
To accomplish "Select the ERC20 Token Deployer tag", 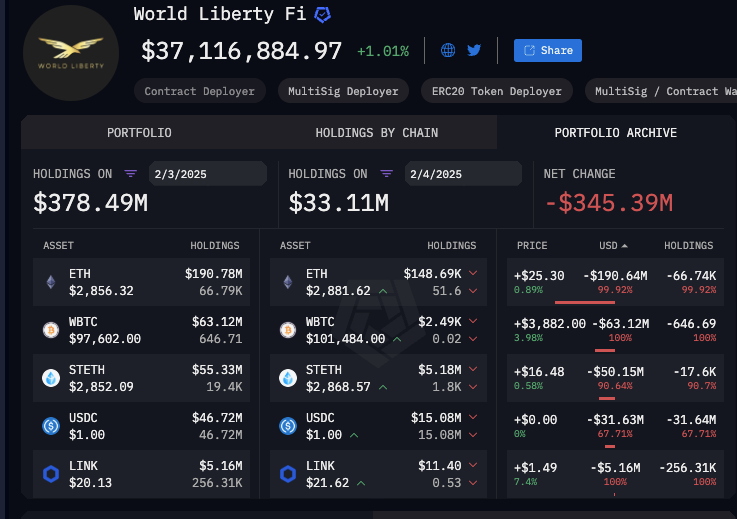I will [497, 91].
